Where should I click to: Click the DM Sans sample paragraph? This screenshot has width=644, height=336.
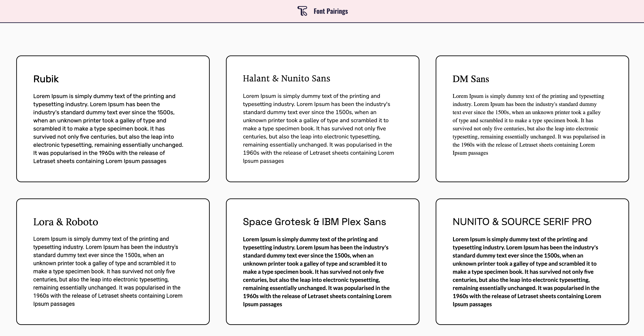(x=529, y=124)
